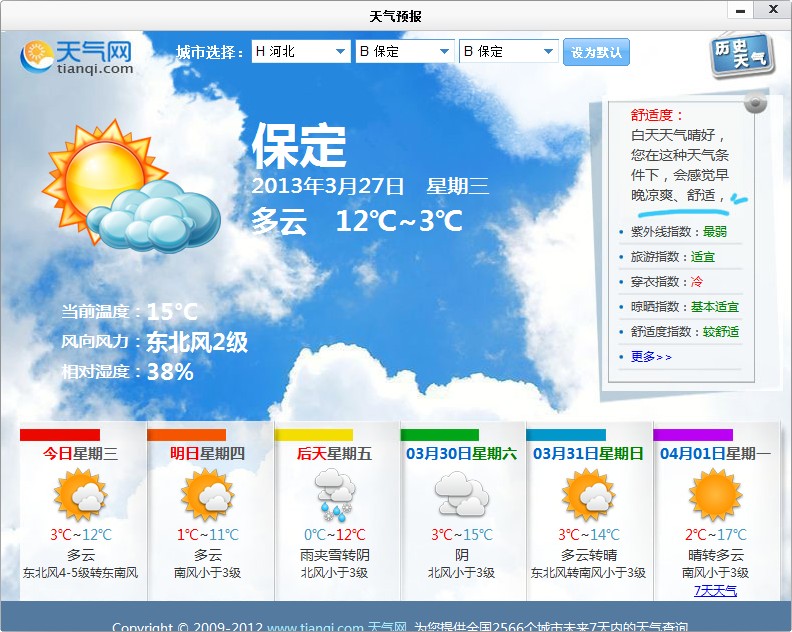This screenshot has height=632, width=792.
Task: Click tomorrow's Thursday weather icon
Action: [x=207, y=494]
